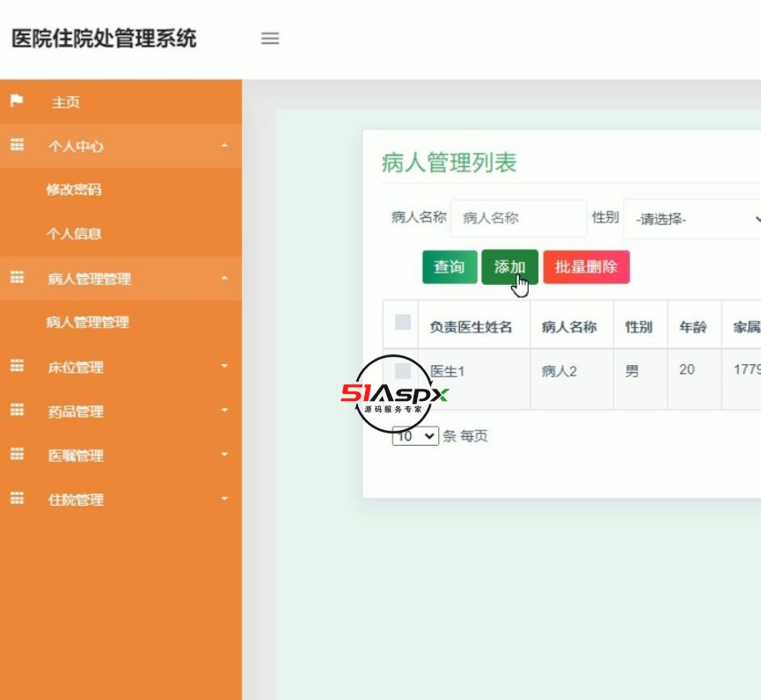Click the 病人名称 search input field
761x700 pixels.
click(518, 218)
